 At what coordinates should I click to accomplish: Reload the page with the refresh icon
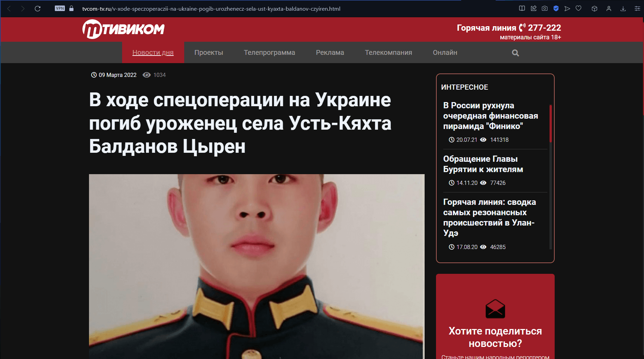38,9
